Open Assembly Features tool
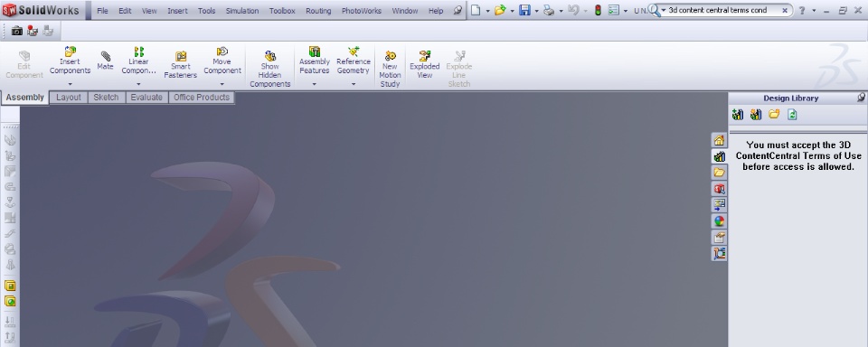Image resolution: width=868 pixels, height=347 pixels. [315, 61]
